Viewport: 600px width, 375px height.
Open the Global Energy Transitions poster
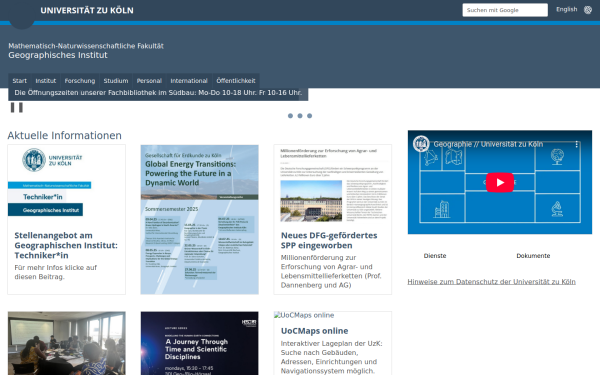click(x=199, y=220)
